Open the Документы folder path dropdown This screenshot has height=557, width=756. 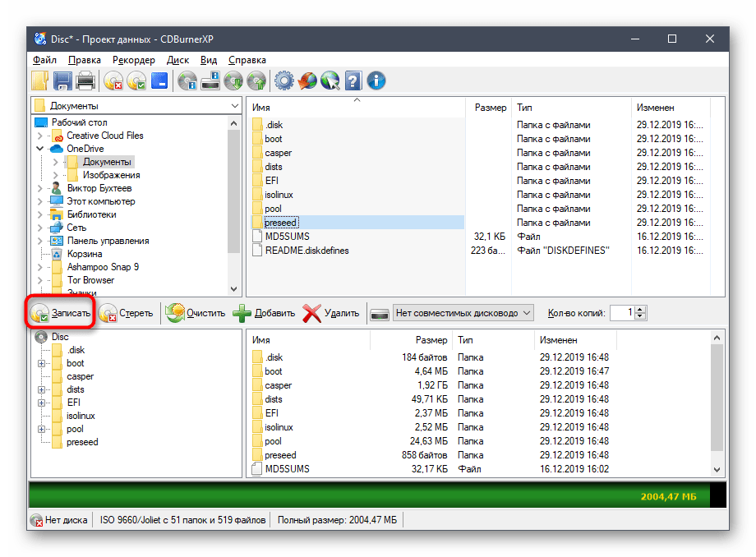234,106
